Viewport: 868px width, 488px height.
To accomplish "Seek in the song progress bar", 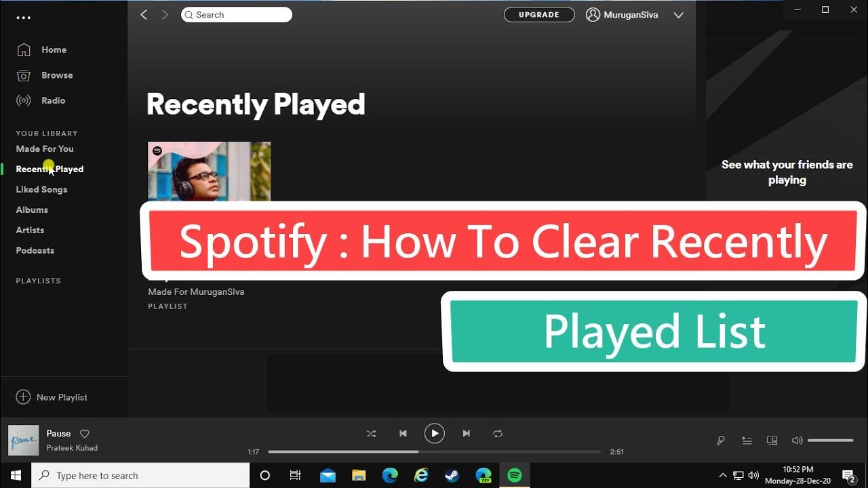I will 434,451.
